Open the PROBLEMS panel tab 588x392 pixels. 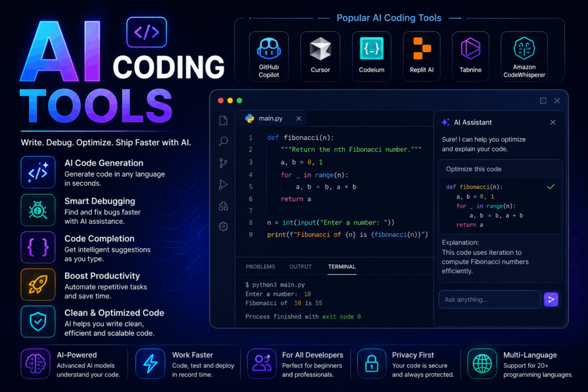point(260,266)
